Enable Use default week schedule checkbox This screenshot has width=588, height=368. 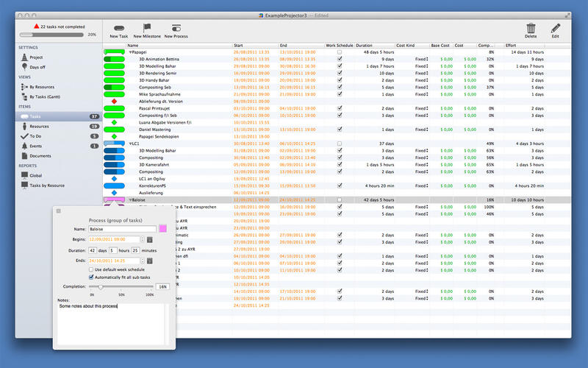[91, 269]
